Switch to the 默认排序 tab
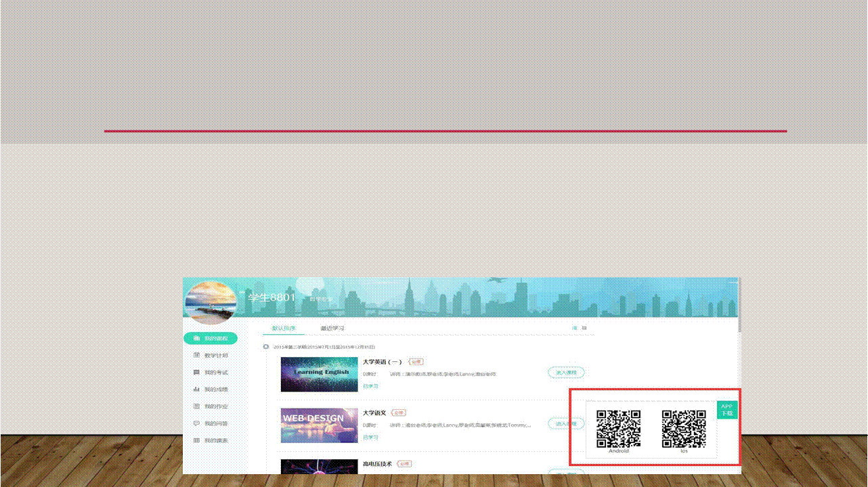 point(284,328)
